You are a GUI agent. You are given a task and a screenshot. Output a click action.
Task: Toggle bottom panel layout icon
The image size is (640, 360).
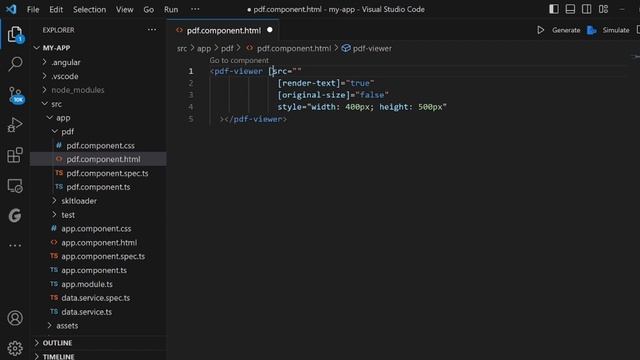click(570, 9)
